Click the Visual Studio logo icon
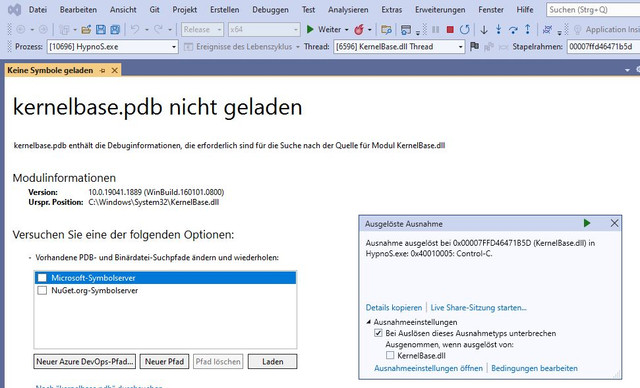640x388 pixels. pos(14,9)
